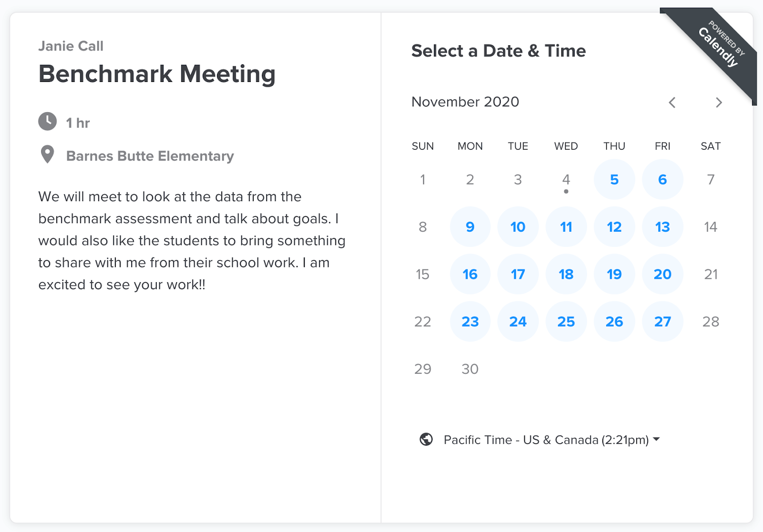Go to previous month arrow
Screen dimensions: 763x532
pos(672,102)
